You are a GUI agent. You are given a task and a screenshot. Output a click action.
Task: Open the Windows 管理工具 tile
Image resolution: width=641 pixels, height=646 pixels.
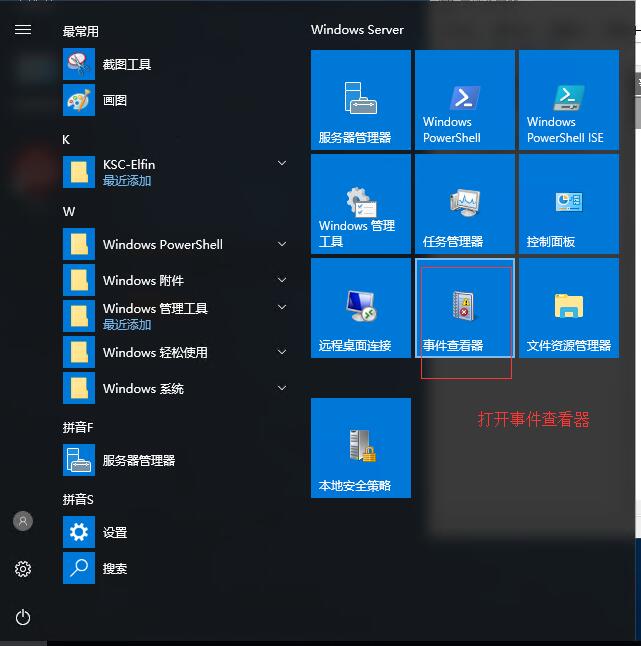(361, 204)
